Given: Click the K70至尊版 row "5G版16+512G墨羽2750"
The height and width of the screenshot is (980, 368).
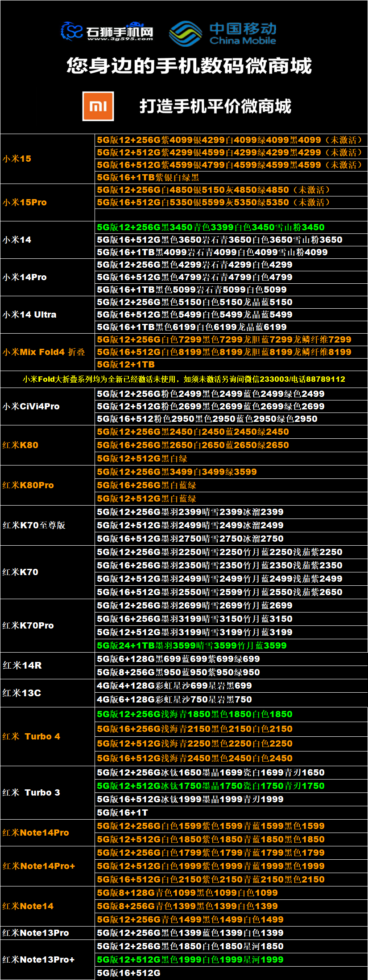Looking at the screenshot, I should [231, 539].
